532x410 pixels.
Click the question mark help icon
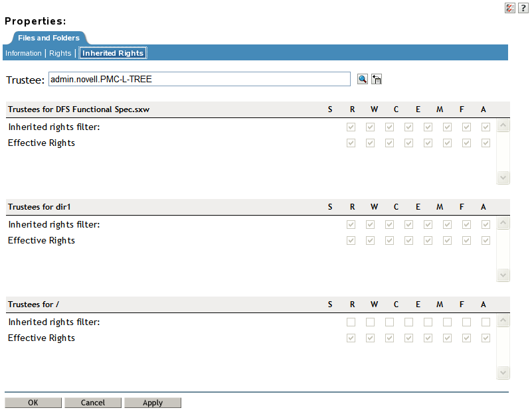(x=523, y=7)
